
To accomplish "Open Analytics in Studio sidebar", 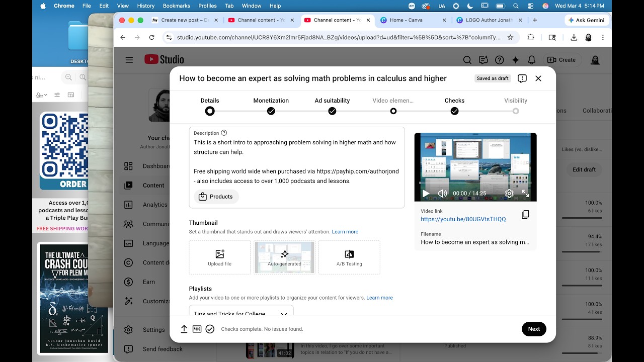I will coord(146,205).
